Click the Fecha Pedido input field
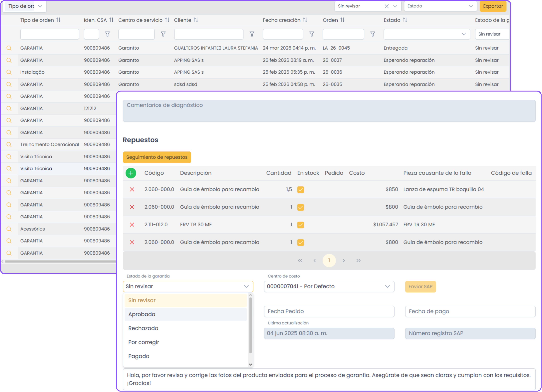The image size is (542, 392). (x=329, y=311)
